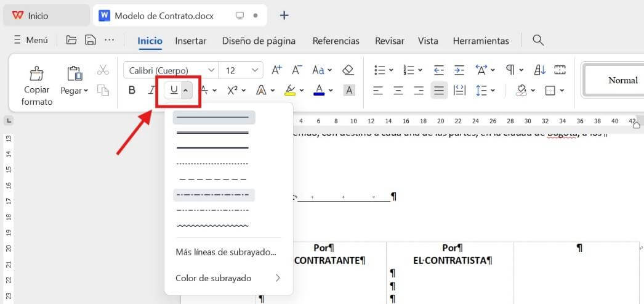The image size is (644, 304).
Task: Expand the highlight color dropdown arrow
Action: point(302,91)
